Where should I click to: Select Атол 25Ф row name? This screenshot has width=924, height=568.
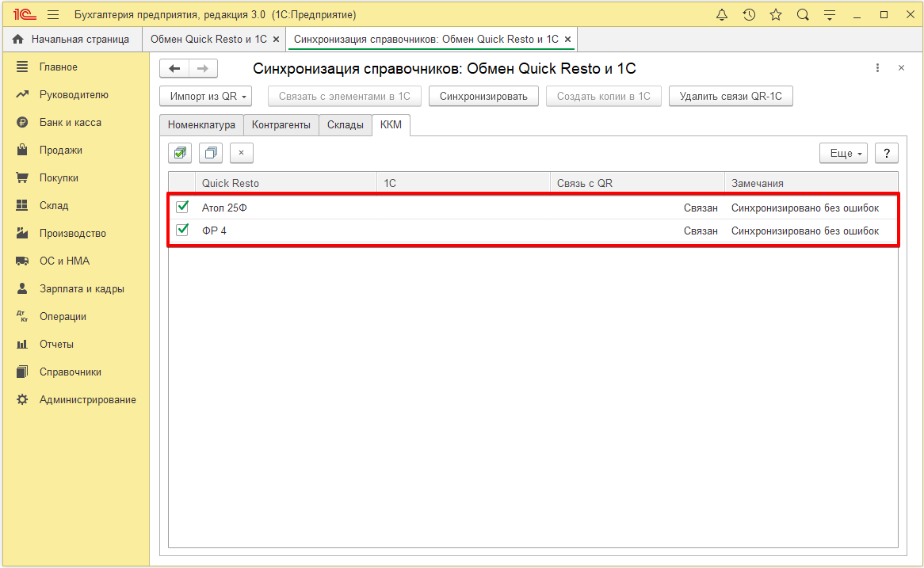[x=224, y=208]
